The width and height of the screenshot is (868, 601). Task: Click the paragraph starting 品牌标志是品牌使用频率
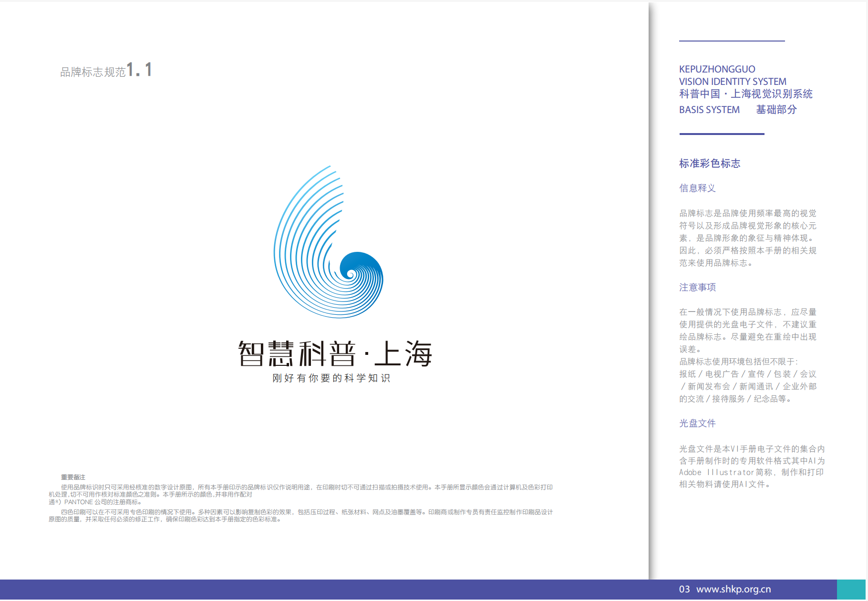point(748,238)
